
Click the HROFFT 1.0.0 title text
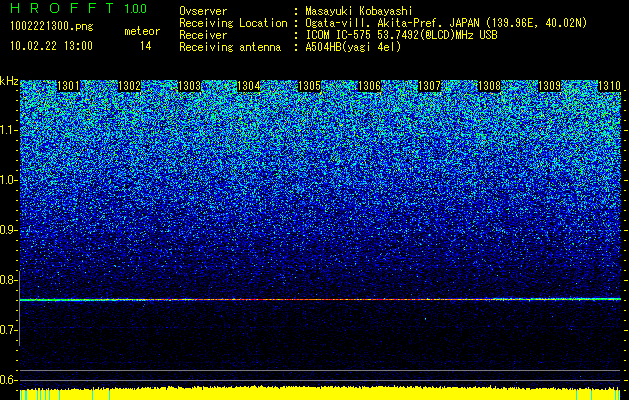click(78, 8)
